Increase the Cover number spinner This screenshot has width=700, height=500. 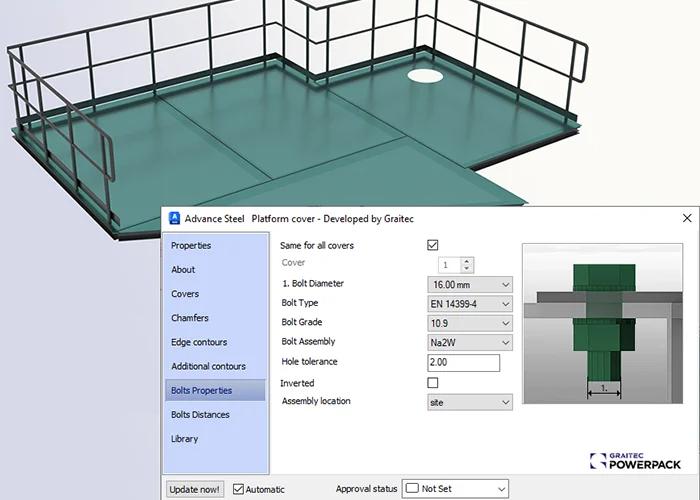(467, 261)
